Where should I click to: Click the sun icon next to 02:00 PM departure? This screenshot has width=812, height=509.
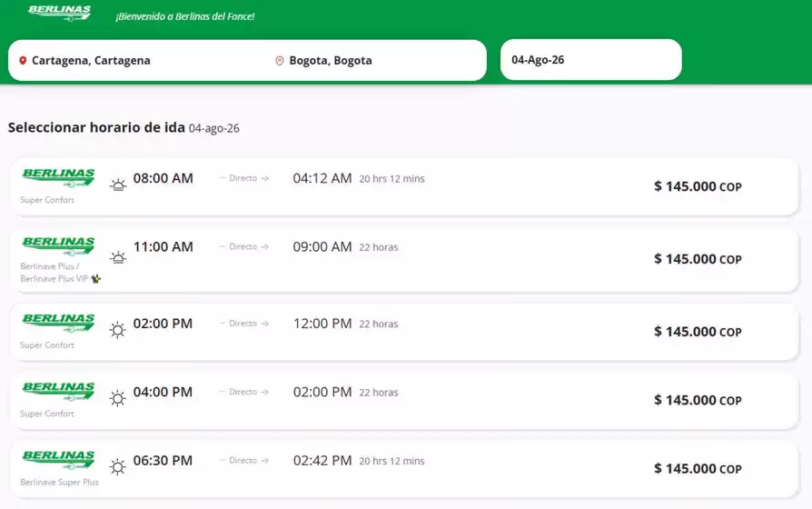click(x=117, y=330)
